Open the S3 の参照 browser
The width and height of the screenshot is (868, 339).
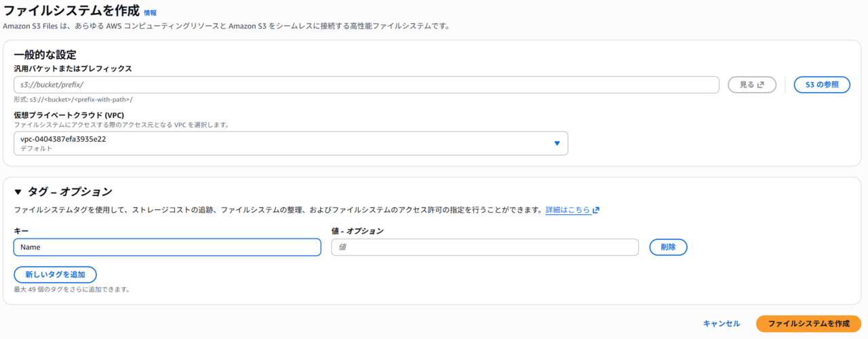[x=821, y=85]
